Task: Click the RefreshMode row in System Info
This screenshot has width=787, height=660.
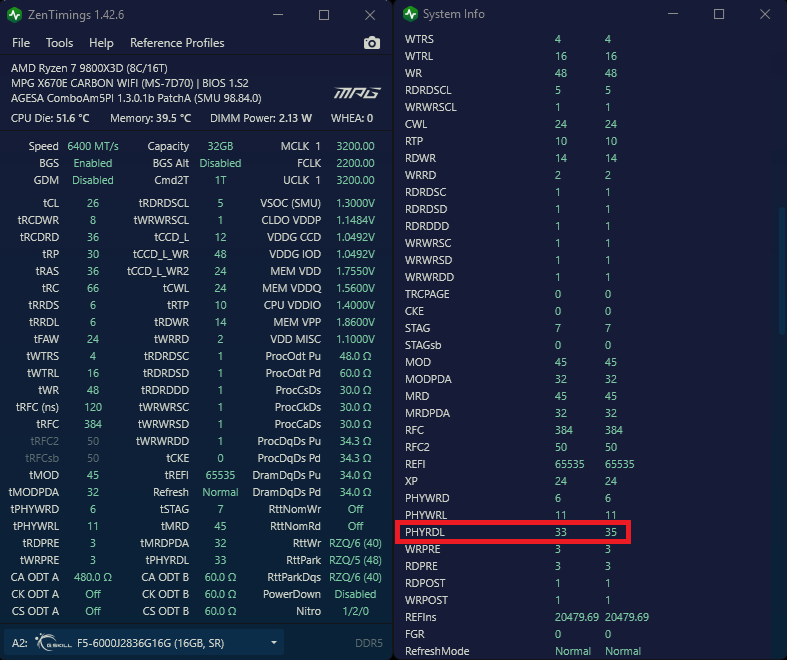Action: click(x=522, y=651)
